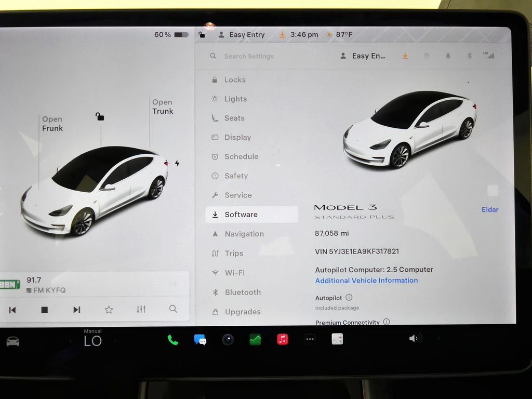The height and width of the screenshot is (399, 532).
Task: Favorite the current station with star
Action: (109, 310)
